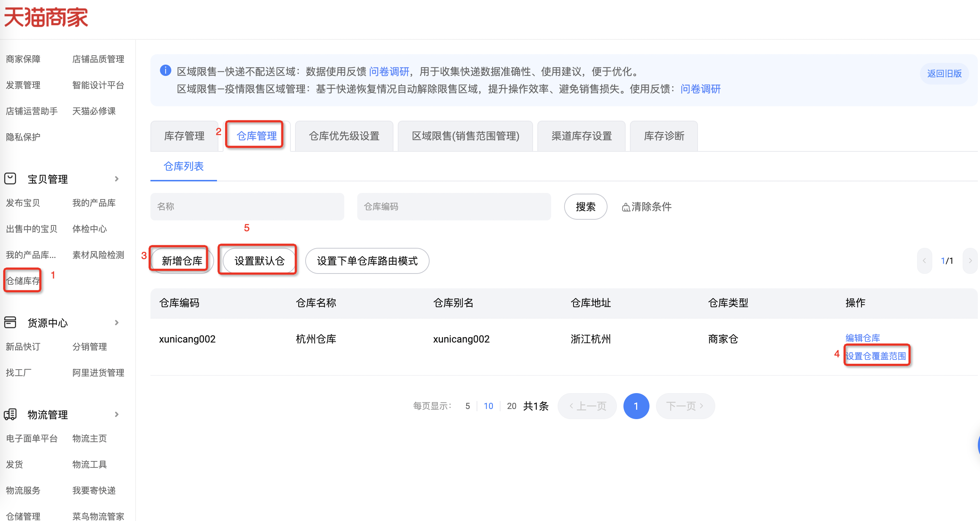Open the 区域限售(销售范围管理) tab
The height and width of the screenshot is (521, 980).
tap(465, 136)
